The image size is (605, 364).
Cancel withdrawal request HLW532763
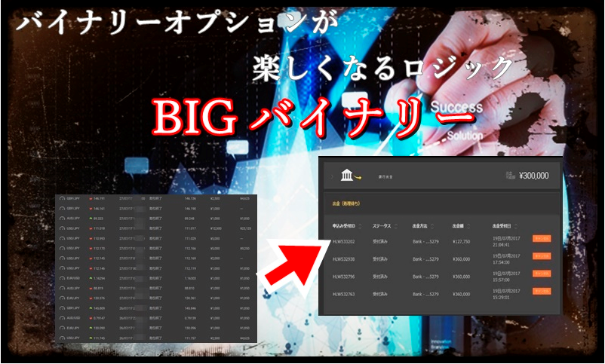coord(542,291)
